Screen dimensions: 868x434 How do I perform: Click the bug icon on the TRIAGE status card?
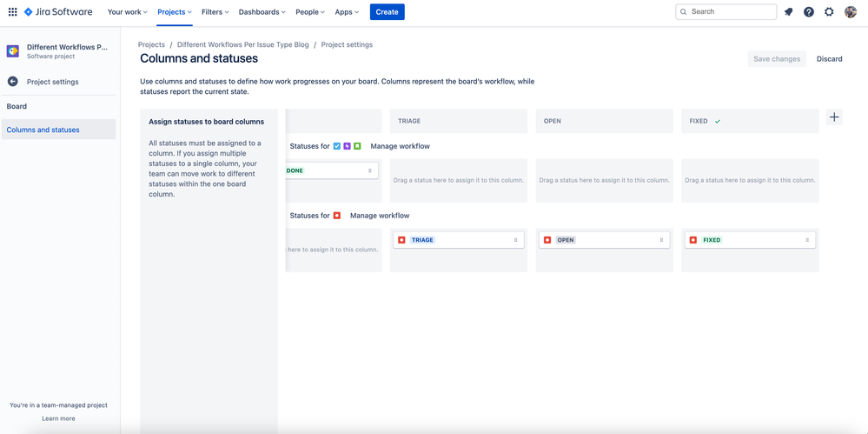pyautogui.click(x=402, y=240)
